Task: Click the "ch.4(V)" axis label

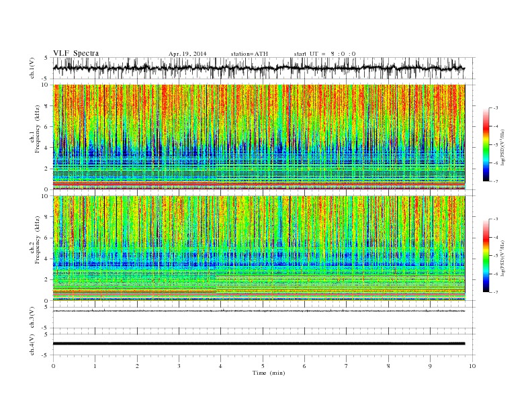Action: coord(32,345)
